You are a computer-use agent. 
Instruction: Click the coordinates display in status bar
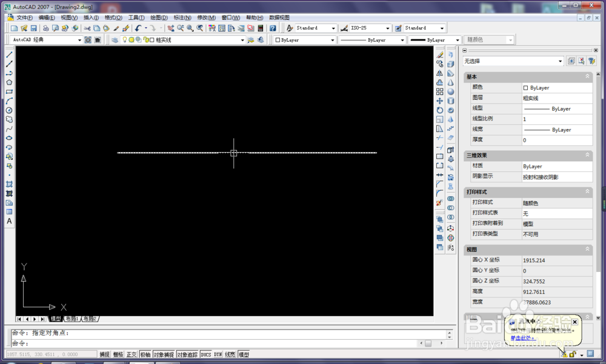point(51,354)
